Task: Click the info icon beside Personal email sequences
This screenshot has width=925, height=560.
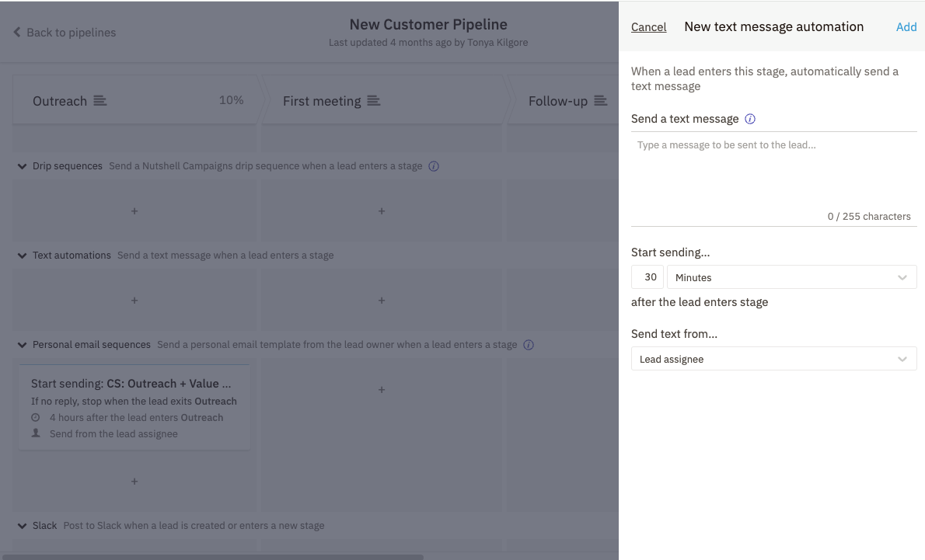Action: pyautogui.click(x=529, y=344)
